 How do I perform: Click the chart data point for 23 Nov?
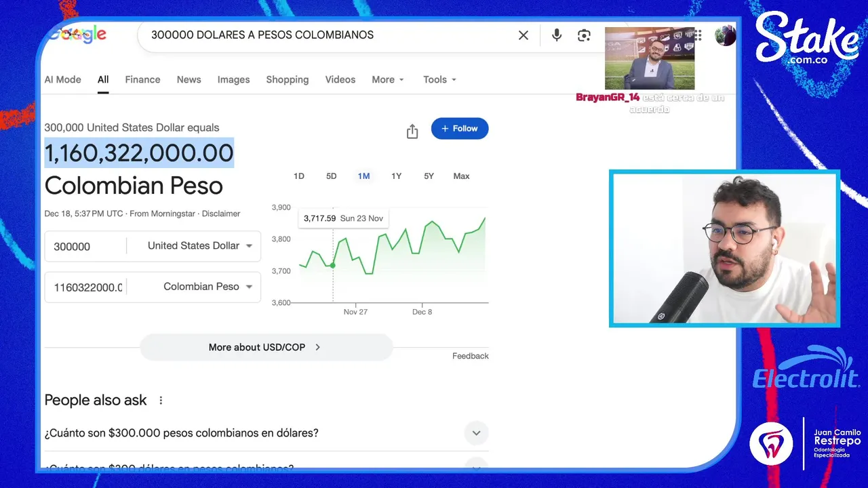(x=332, y=265)
